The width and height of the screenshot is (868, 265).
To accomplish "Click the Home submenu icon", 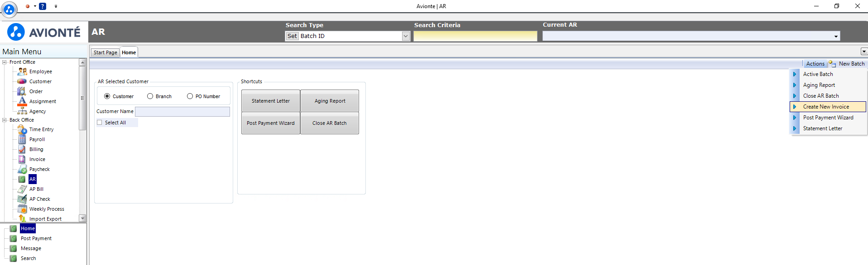I will pos(14,229).
